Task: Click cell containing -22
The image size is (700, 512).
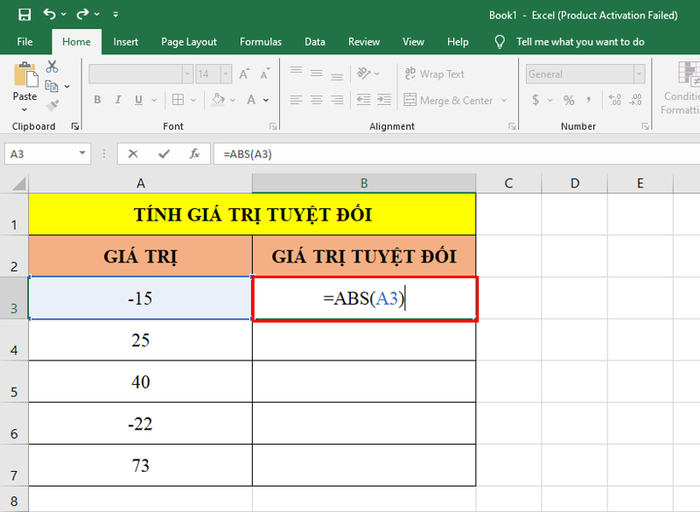Action: point(140,423)
